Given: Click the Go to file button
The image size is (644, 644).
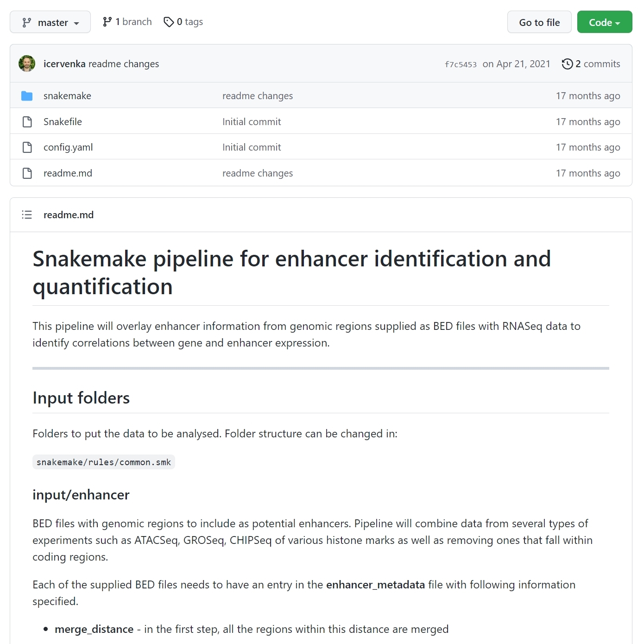Looking at the screenshot, I should (539, 22).
